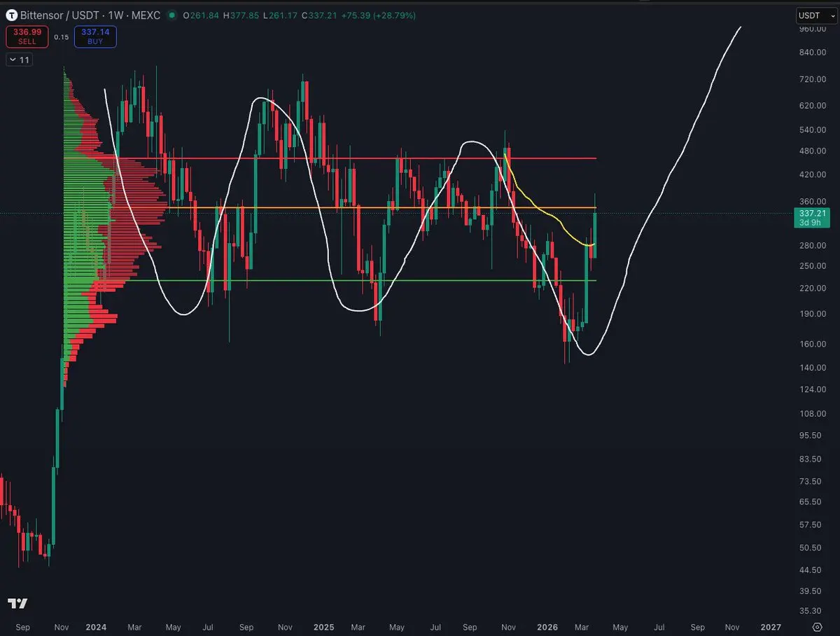This screenshot has height=636, width=840.
Task: Click the 2026 label on time axis
Action: (548, 627)
